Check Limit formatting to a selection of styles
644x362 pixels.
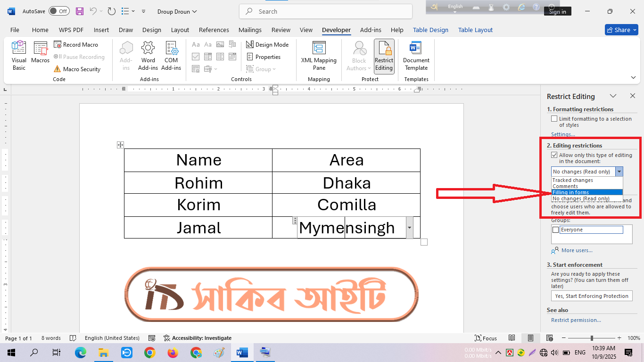554,119
